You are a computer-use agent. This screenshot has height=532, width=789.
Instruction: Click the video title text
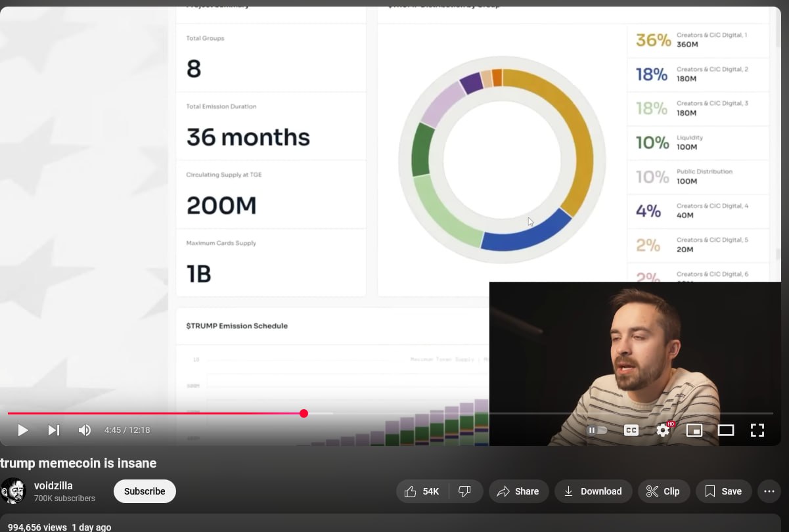(x=78, y=463)
